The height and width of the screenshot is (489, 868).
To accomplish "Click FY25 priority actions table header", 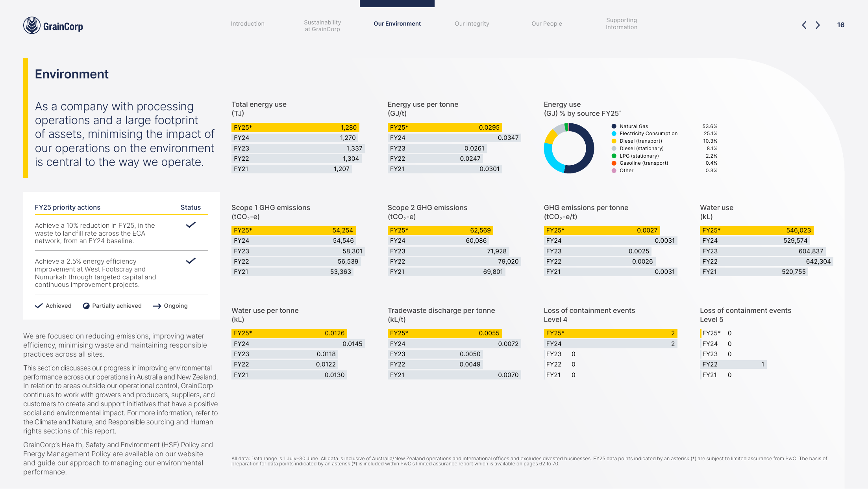I will [68, 207].
